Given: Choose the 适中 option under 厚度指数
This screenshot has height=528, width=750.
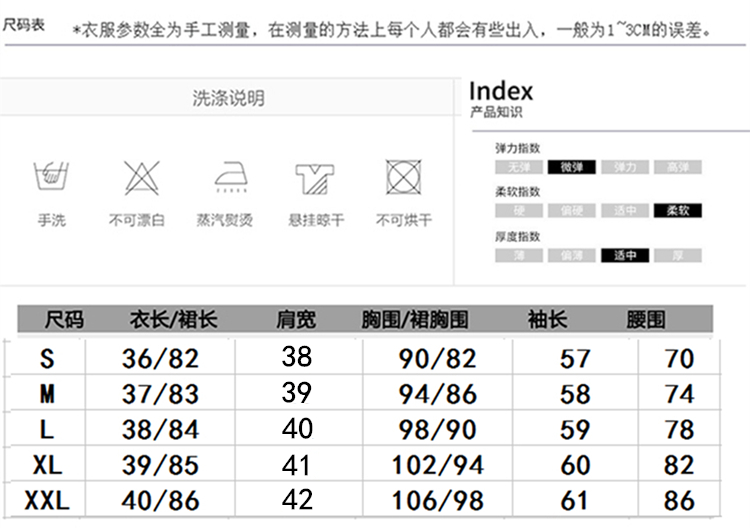Looking at the screenshot, I should coord(625,256).
